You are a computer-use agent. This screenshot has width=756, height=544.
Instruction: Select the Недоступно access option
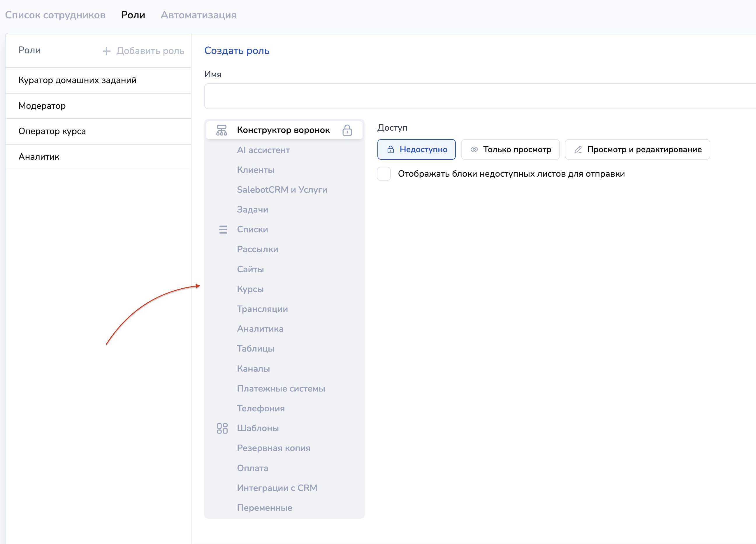(416, 150)
